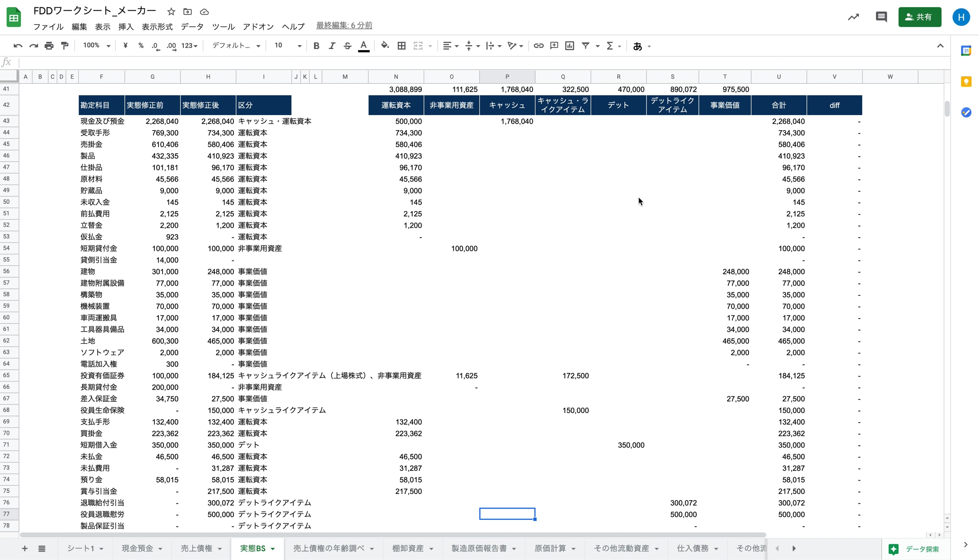Viewport: 979px width, 560px height.
Task: Select the paint format tool
Action: 65,45
